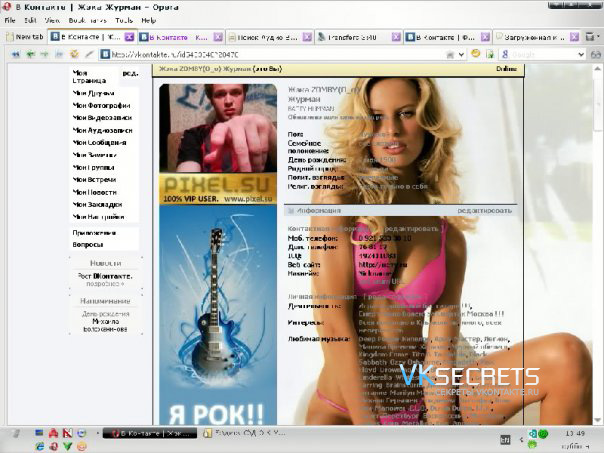The height and width of the screenshot is (453, 604).
Task: Click the rewind navigation icon in toolbar
Action: (x=15, y=54)
